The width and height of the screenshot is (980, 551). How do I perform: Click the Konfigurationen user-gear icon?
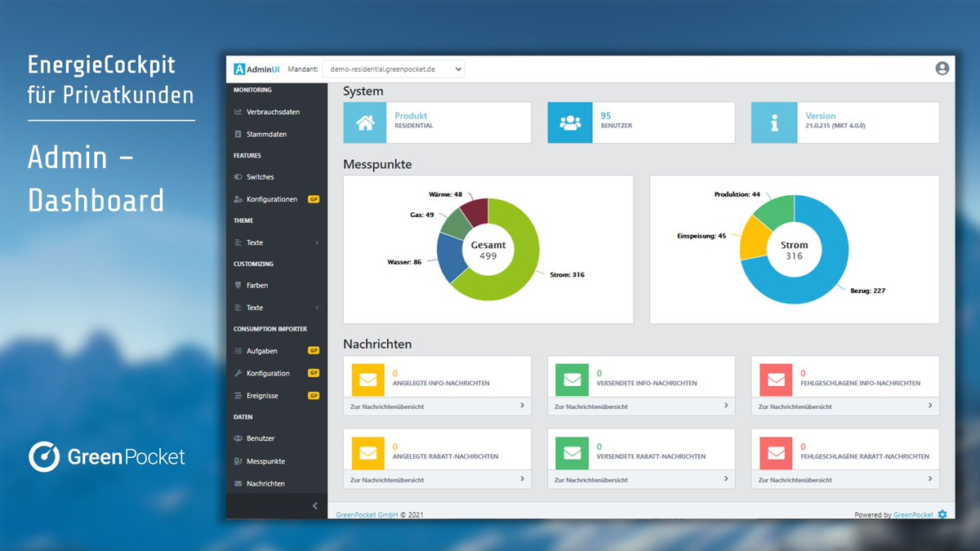[238, 199]
